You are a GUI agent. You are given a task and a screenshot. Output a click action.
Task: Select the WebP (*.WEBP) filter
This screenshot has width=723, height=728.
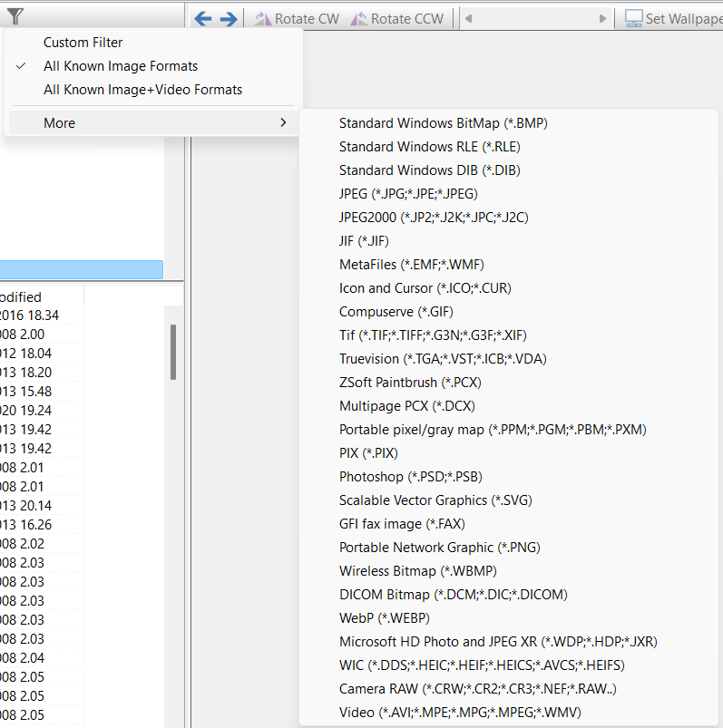click(385, 618)
